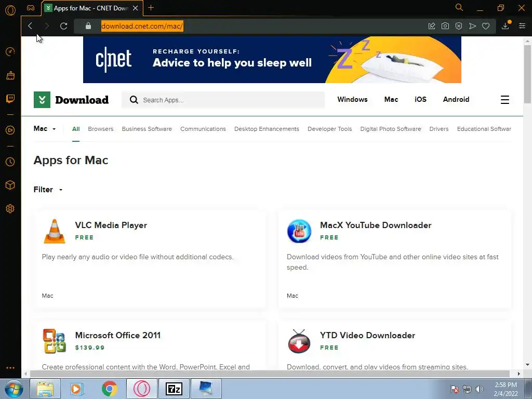Image resolution: width=532 pixels, height=399 pixels.
Task: Click the MacX YouTube Downloader icon
Action: coord(299,231)
